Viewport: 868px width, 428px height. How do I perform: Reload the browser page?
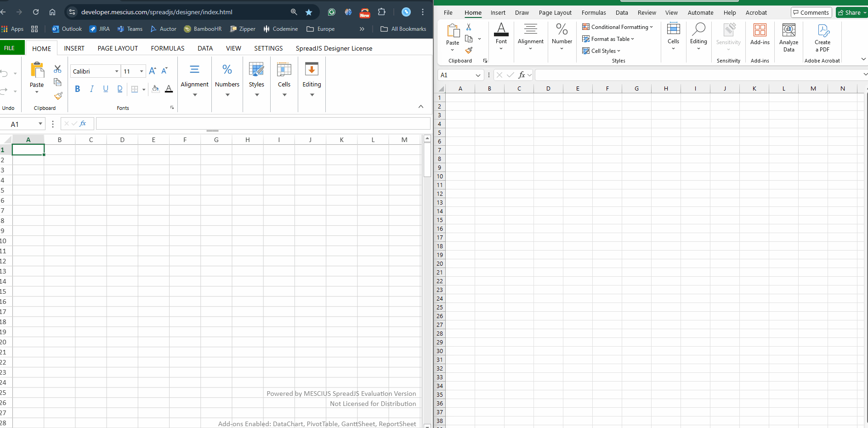click(36, 12)
